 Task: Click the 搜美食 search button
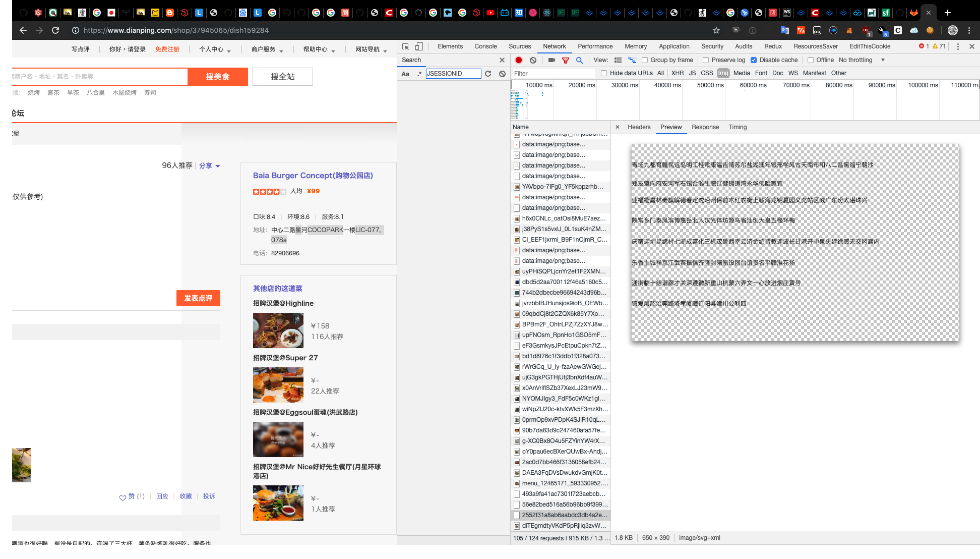218,77
